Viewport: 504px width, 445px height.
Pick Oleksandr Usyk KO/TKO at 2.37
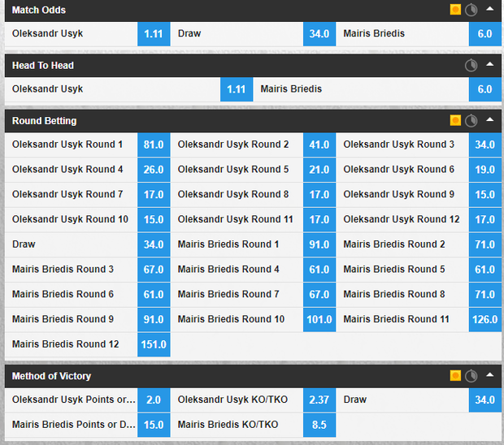pyautogui.click(x=319, y=400)
